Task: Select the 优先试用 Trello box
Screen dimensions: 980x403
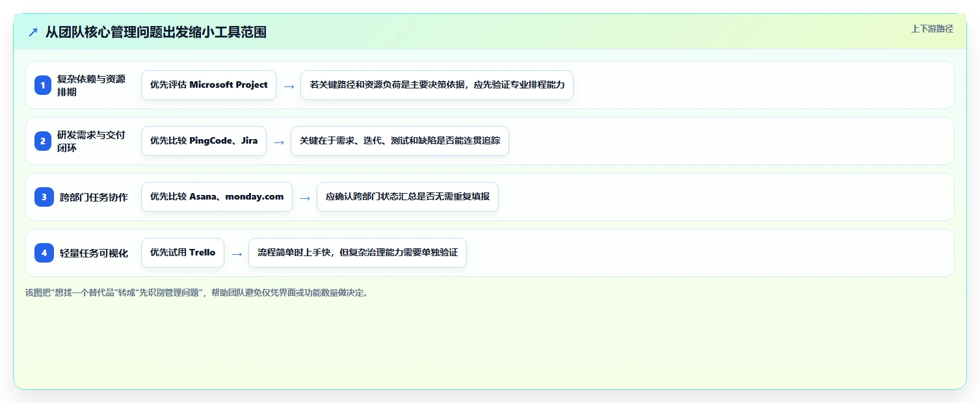Action: tap(183, 253)
